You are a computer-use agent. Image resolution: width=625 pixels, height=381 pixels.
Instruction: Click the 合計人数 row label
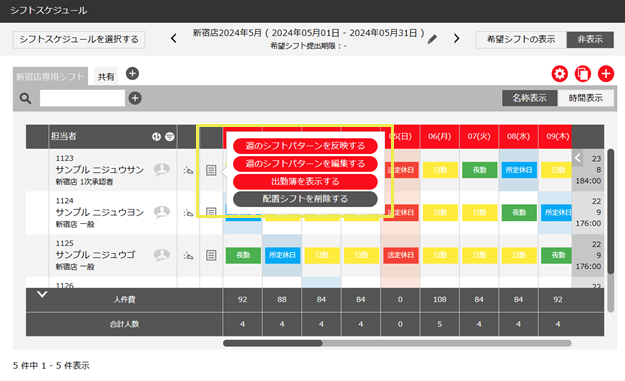click(x=124, y=324)
